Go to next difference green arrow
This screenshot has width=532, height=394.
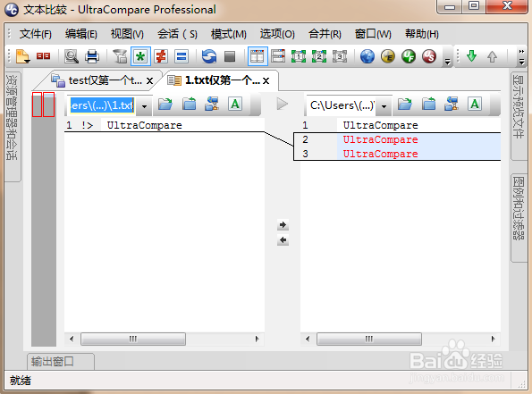click(x=471, y=56)
